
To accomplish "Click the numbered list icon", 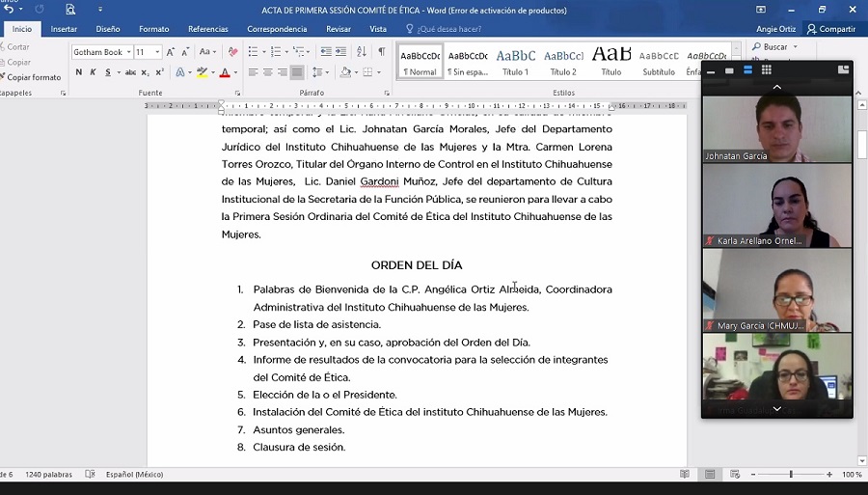I will point(276,52).
